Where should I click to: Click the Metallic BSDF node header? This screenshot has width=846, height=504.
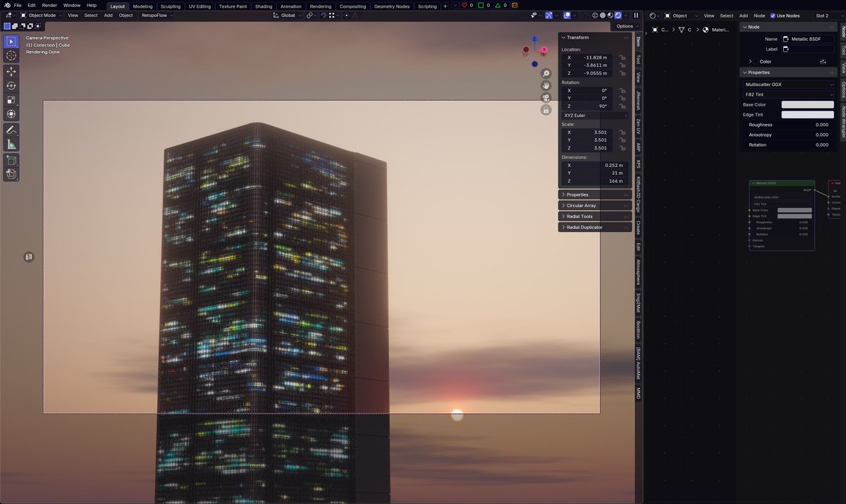(782, 183)
